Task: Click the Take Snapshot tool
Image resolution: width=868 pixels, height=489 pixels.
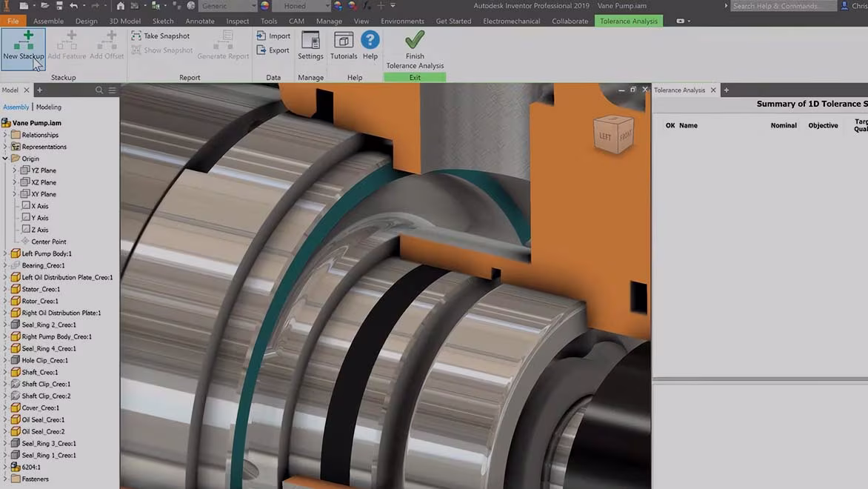Action: point(161,36)
